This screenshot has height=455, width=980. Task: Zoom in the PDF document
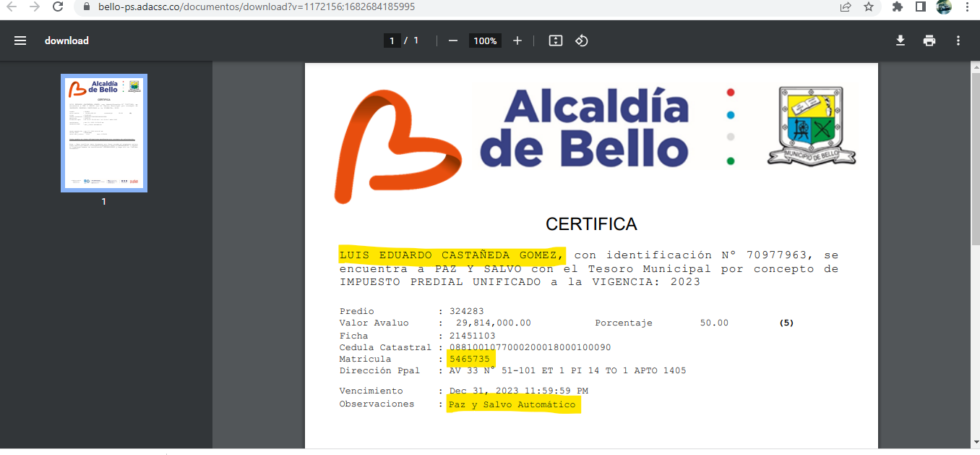(517, 41)
